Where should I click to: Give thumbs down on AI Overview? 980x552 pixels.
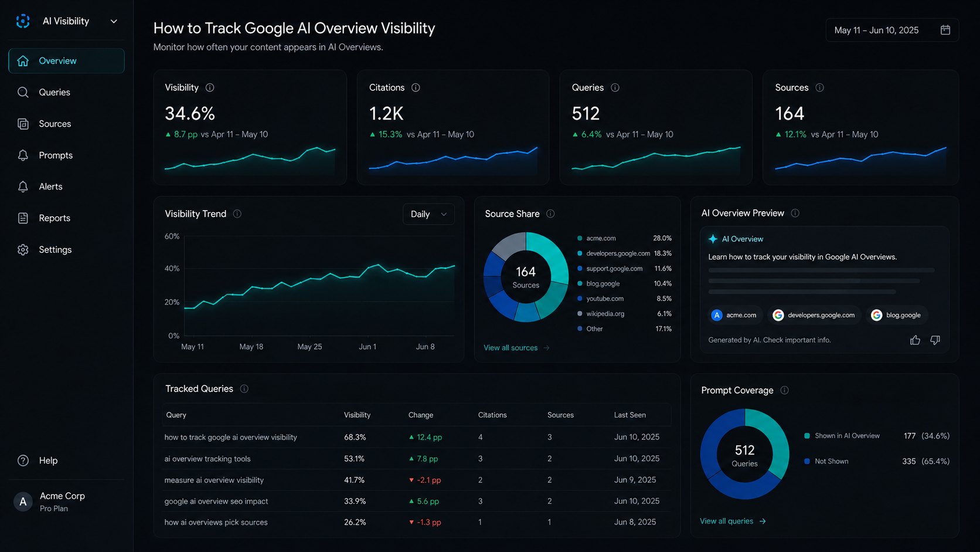coord(935,340)
